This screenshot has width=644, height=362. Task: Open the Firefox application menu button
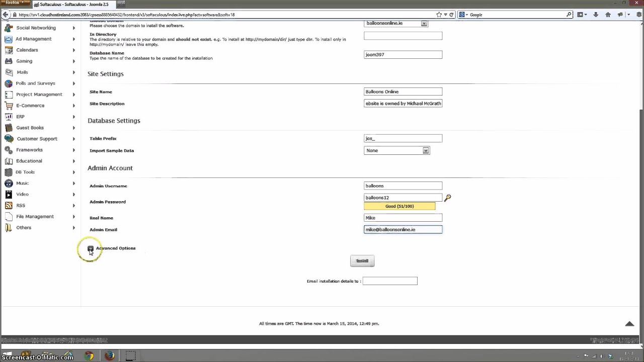coord(15,3)
